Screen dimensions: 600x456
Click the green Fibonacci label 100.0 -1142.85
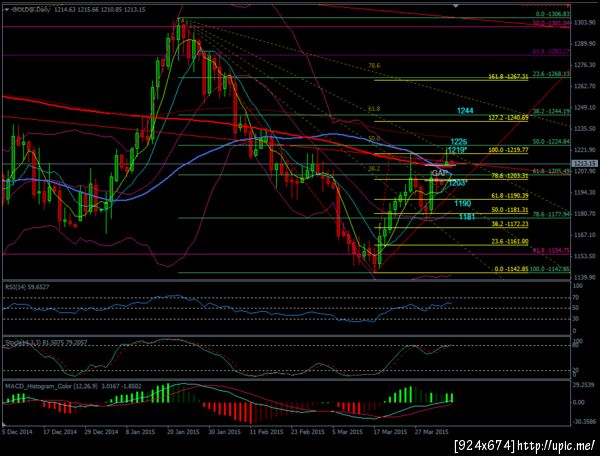[x=550, y=269]
